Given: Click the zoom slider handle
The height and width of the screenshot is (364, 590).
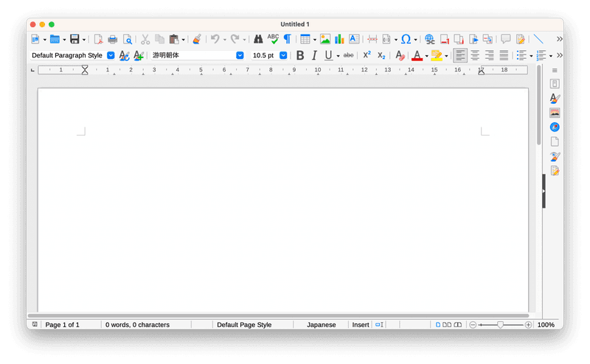Looking at the screenshot, I should click(x=500, y=324).
